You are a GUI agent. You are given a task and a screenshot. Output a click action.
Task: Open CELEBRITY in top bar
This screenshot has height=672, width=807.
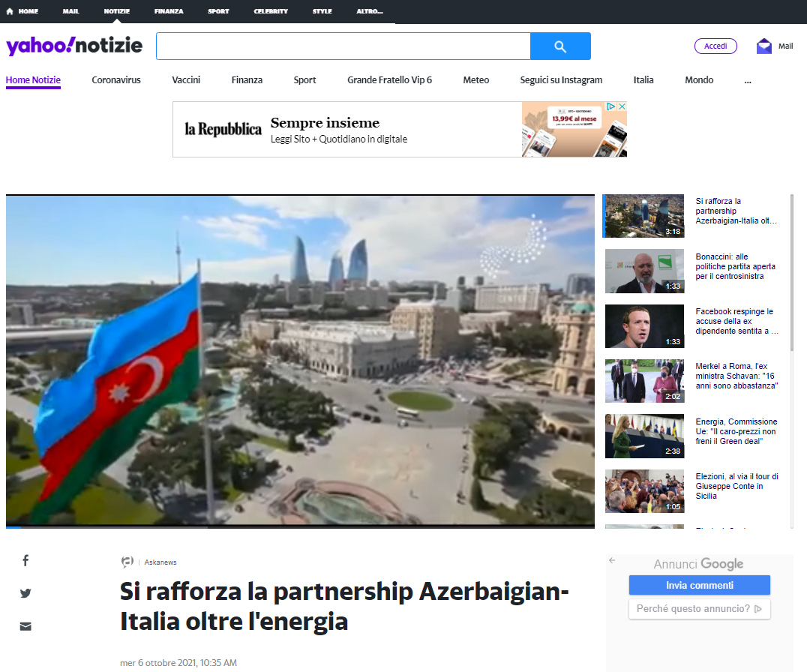271,11
